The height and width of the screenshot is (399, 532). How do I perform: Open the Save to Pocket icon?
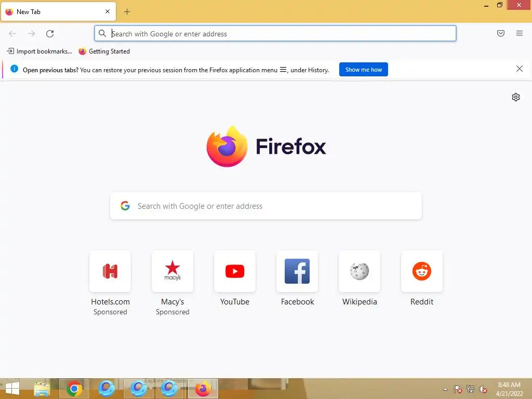pos(501,33)
